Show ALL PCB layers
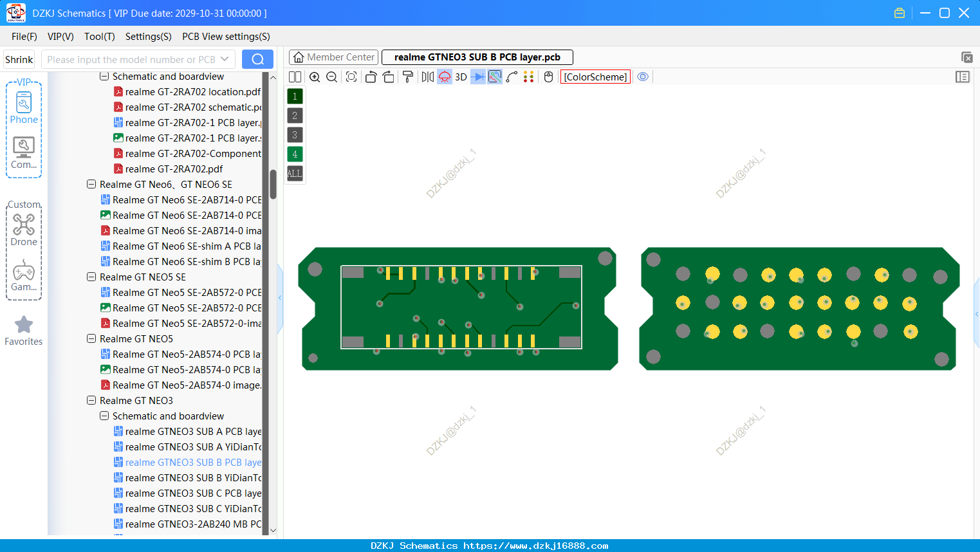The image size is (980, 552). (295, 174)
